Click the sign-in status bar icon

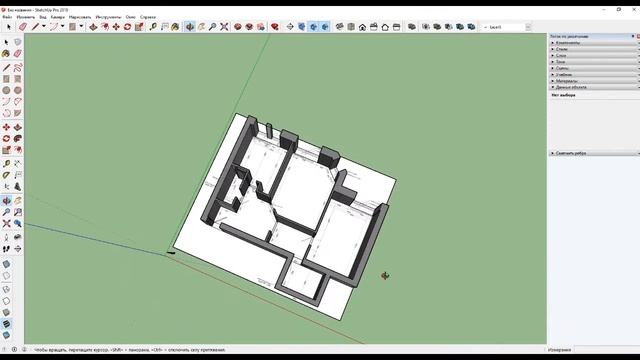pos(24,350)
